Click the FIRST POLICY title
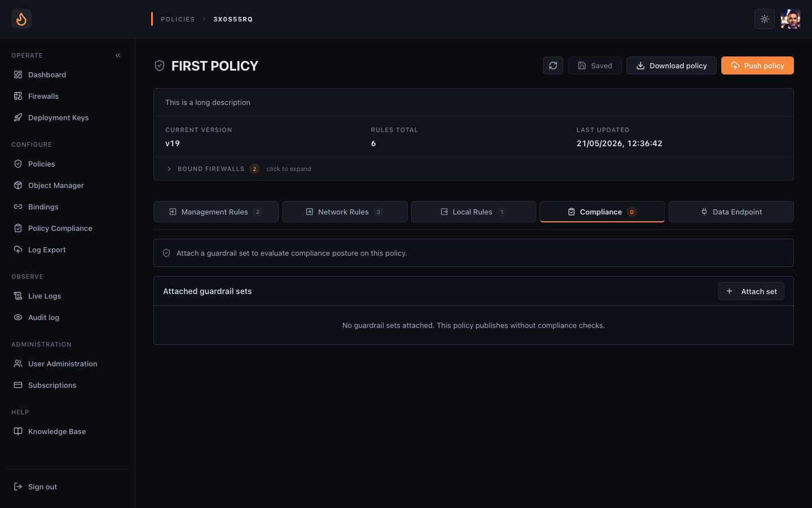 215,66
